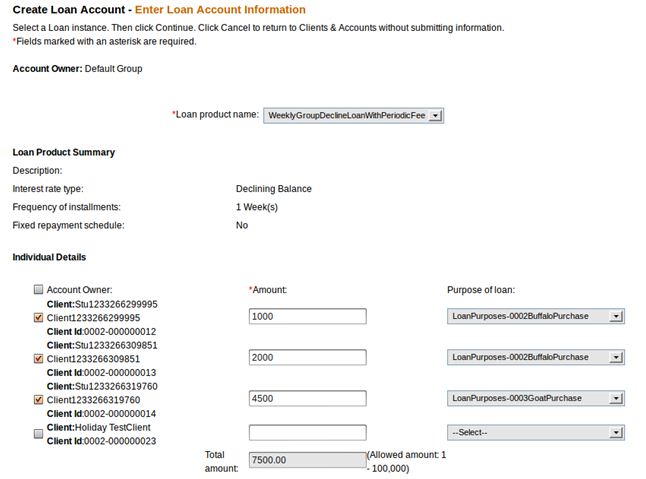Expand loan purpose dropdown for Client1233266309851
Image resolution: width=646 pixels, height=479 pixels.
coord(535,357)
